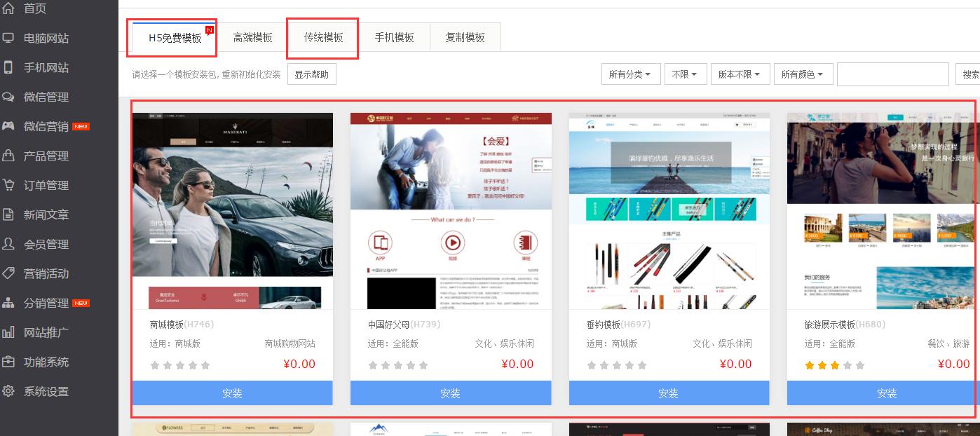Open the 所有颜色 color filter dropdown
The height and width of the screenshot is (436, 980).
pos(803,74)
